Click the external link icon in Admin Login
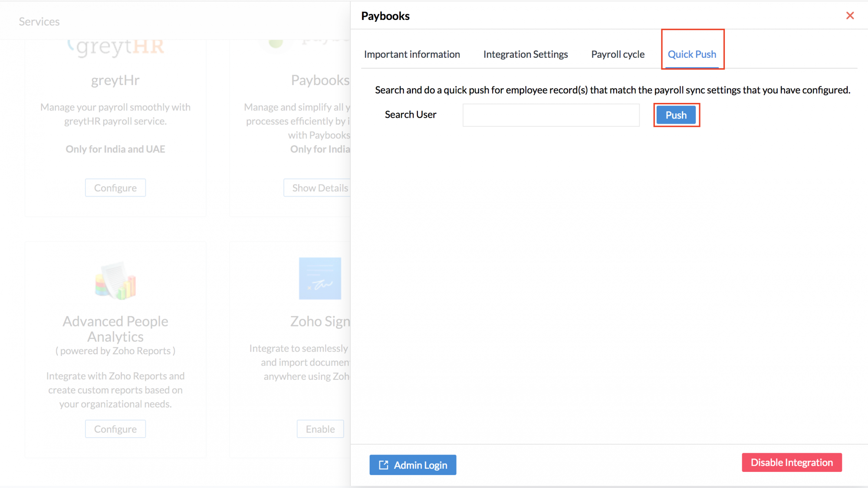This screenshot has width=868, height=488. point(384,465)
